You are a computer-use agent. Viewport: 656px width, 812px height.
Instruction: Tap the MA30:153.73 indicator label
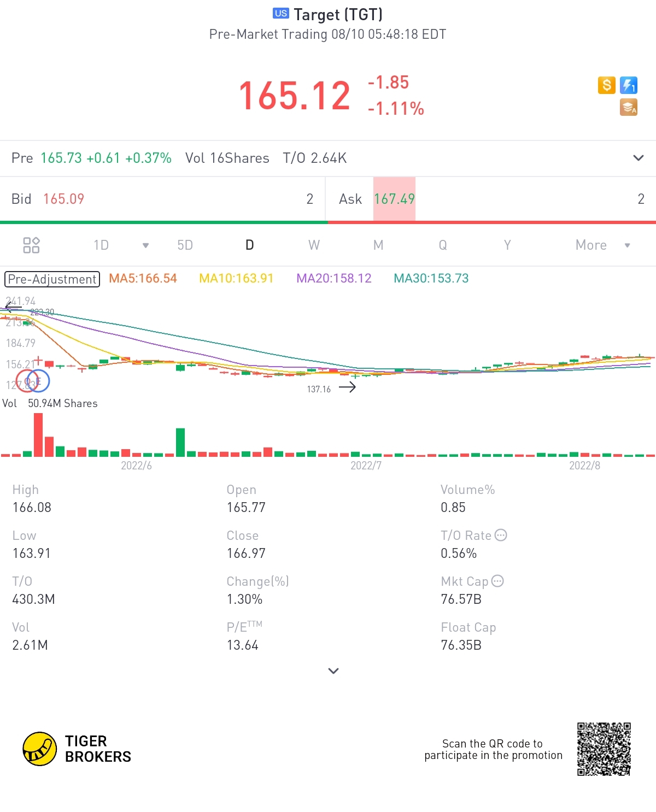click(x=431, y=278)
